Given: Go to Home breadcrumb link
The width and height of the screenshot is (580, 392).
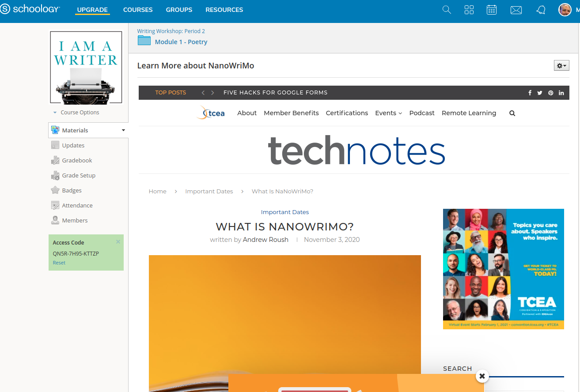Looking at the screenshot, I should pos(158,191).
